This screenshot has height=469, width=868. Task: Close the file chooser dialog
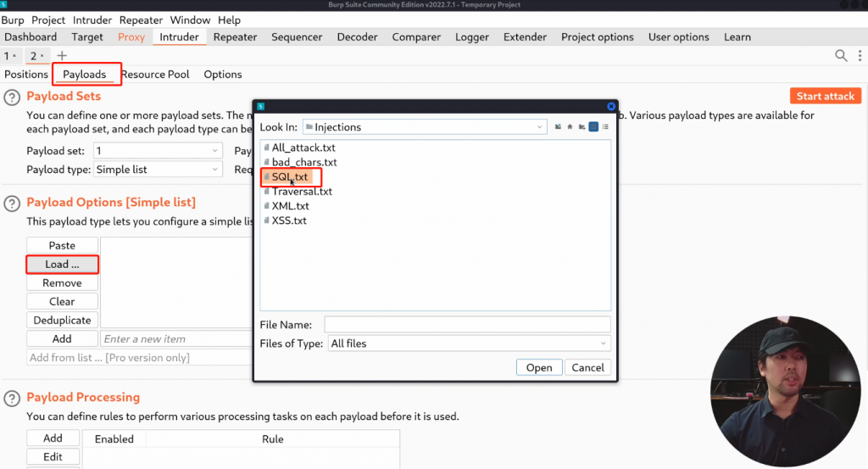click(611, 106)
